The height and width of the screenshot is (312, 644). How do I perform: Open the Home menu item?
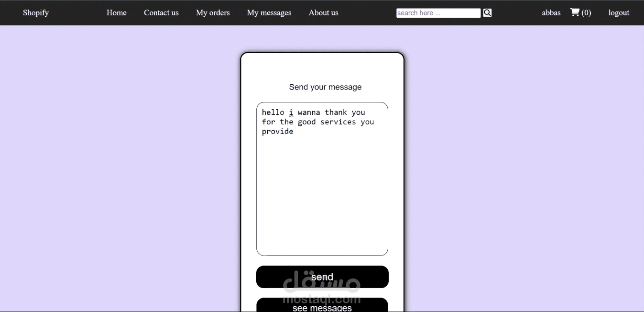[117, 13]
